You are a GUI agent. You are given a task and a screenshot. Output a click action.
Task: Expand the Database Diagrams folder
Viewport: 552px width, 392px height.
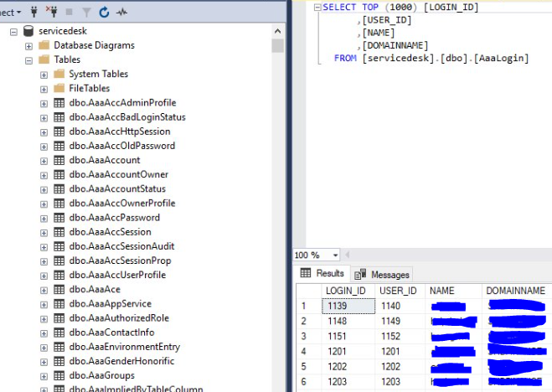point(28,46)
